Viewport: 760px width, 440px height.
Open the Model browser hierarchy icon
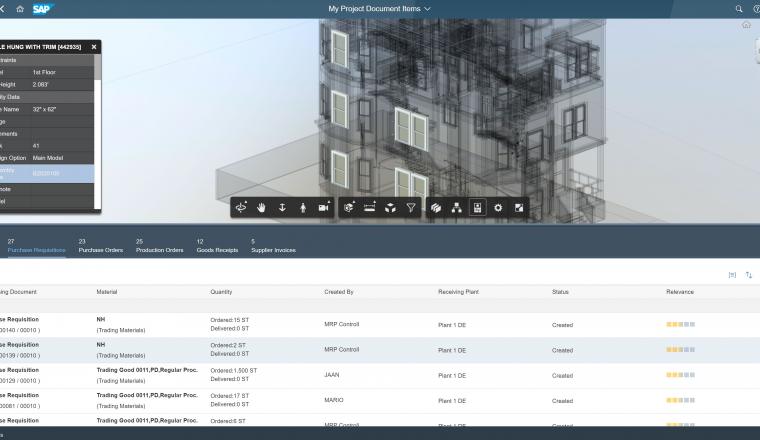[457, 208]
